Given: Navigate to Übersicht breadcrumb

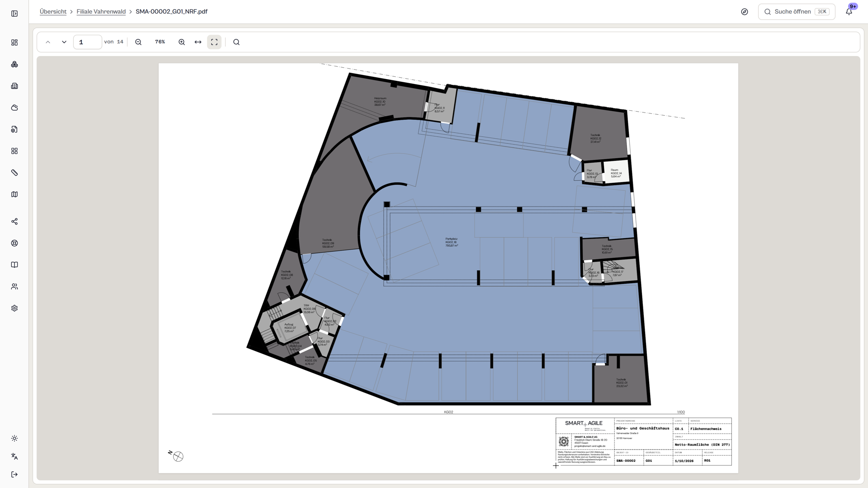Looking at the screenshot, I should click(53, 12).
